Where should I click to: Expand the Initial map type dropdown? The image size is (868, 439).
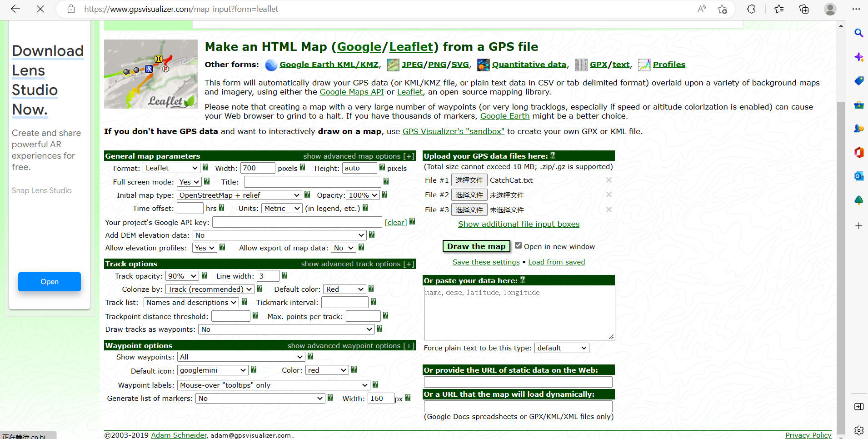(239, 195)
